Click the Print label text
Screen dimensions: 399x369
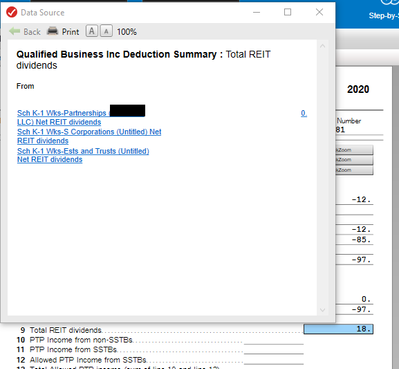point(70,32)
